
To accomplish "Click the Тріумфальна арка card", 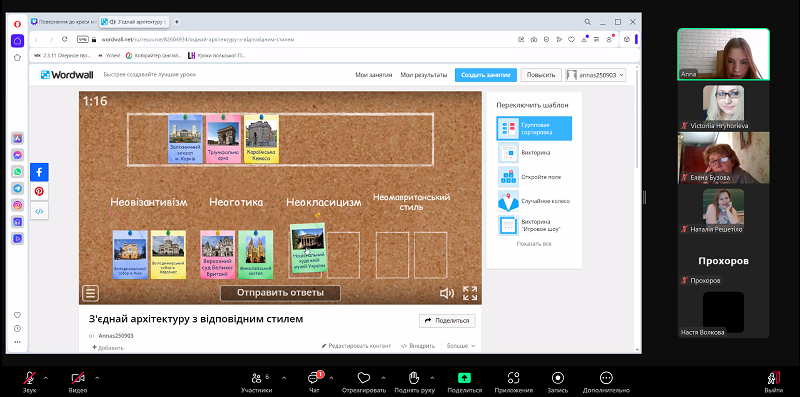I will 223,138.
